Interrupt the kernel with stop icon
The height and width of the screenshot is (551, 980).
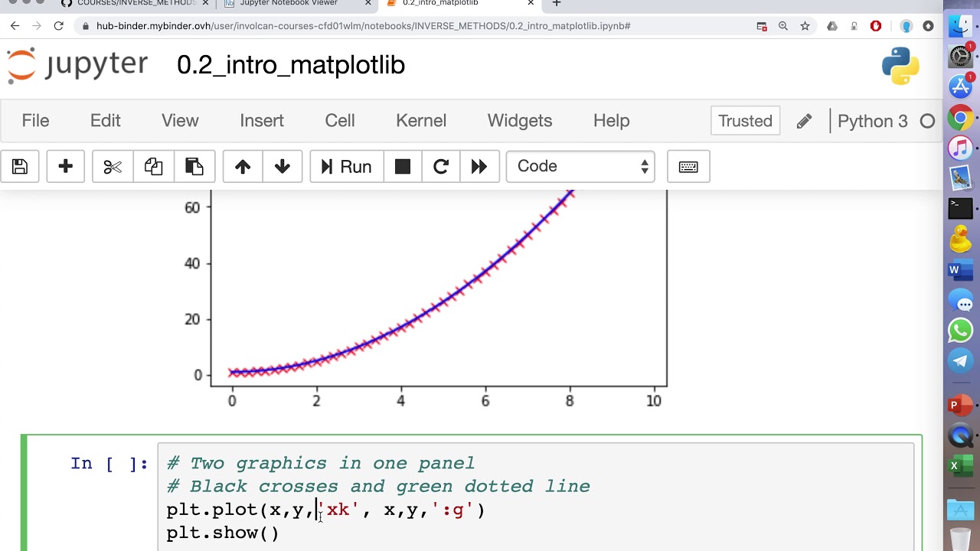pyautogui.click(x=403, y=167)
